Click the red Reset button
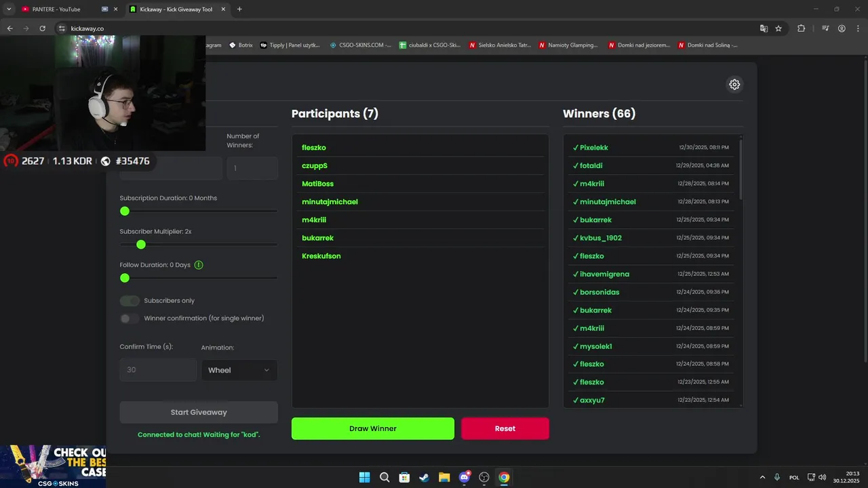 [x=505, y=428]
